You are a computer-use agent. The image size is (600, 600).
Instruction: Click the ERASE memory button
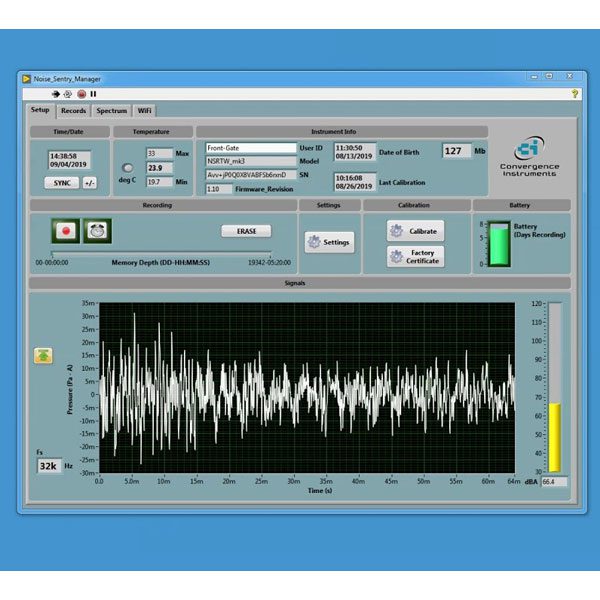[246, 231]
